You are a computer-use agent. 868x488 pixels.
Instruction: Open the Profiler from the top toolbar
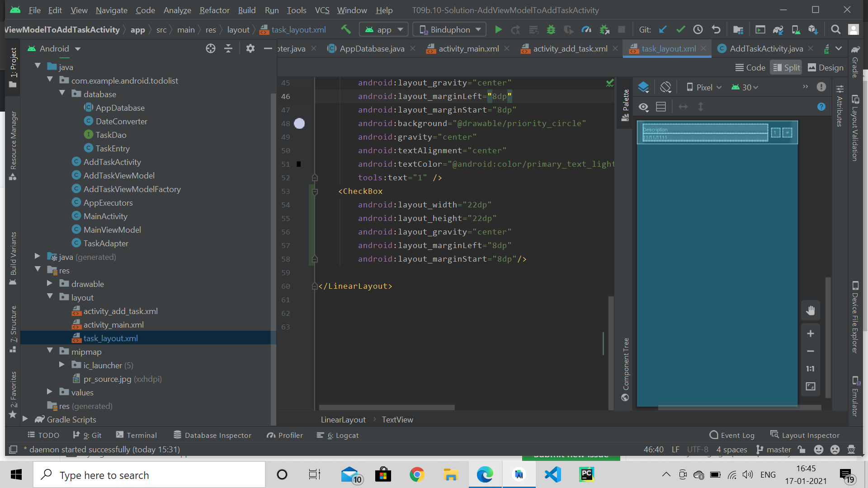tap(586, 29)
